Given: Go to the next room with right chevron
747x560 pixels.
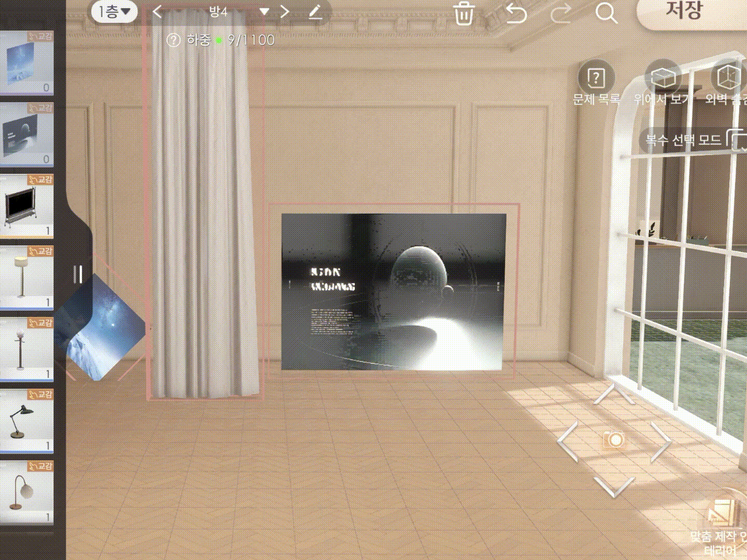Looking at the screenshot, I should click(285, 12).
